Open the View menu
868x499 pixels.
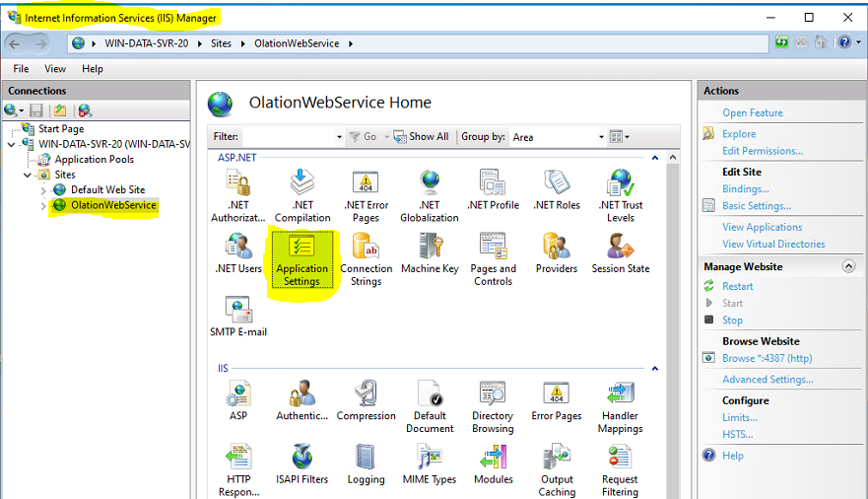point(55,69)
